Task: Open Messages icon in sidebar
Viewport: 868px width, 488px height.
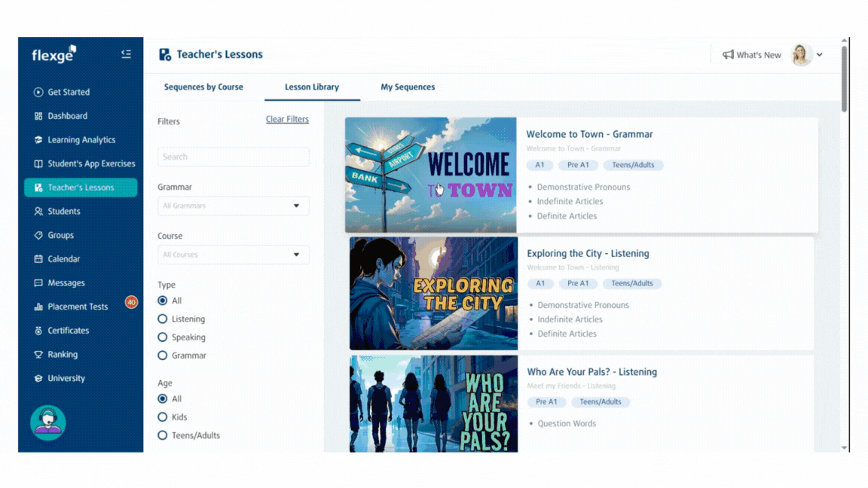Action: (x=38, y=283)
